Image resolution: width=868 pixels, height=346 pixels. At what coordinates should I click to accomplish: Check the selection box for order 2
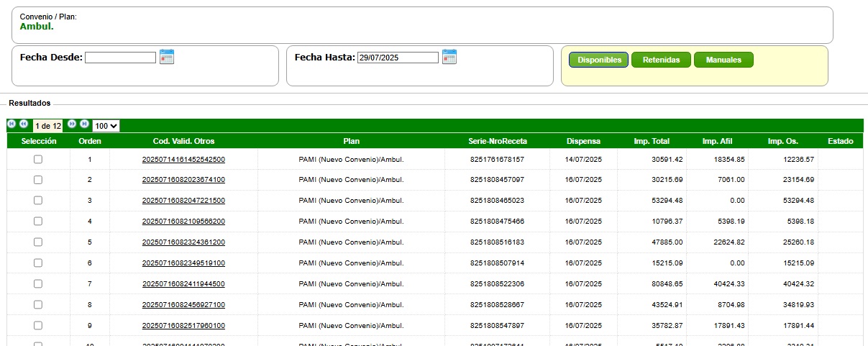tap(38, 180)
